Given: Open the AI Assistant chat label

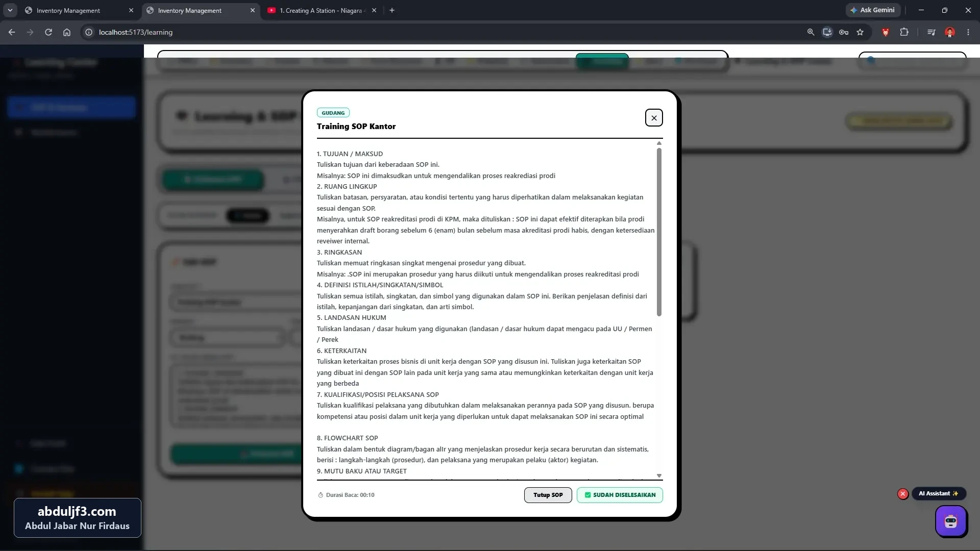Looking at the screenshot, I should pos(938,493).
